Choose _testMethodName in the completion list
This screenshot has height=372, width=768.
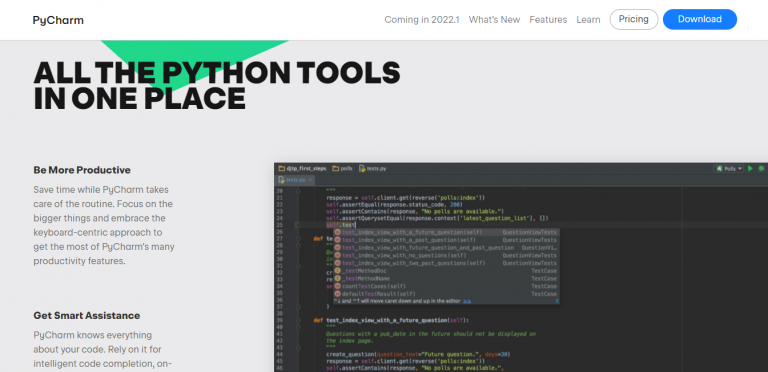tap(447, 279)
